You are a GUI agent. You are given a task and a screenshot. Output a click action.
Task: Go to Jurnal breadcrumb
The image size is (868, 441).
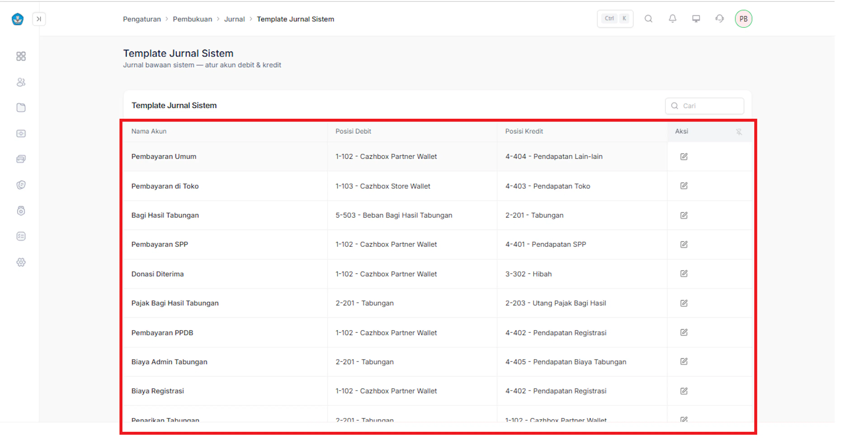[x=235, y=19]
